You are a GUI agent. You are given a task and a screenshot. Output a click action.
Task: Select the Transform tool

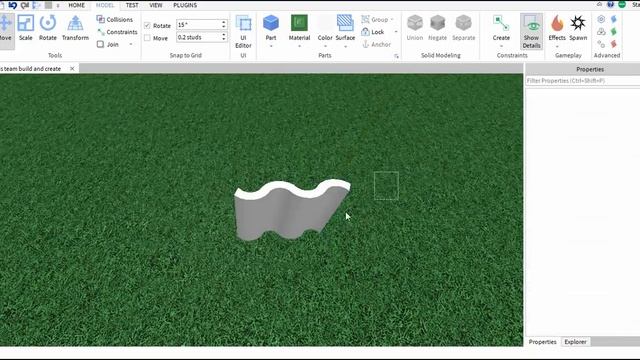pyautogui.click(x=75, y=29)
